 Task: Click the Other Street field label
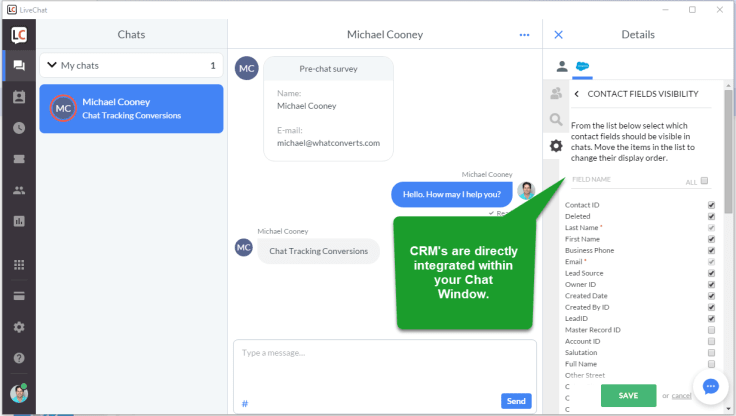(x=585, y=375)
